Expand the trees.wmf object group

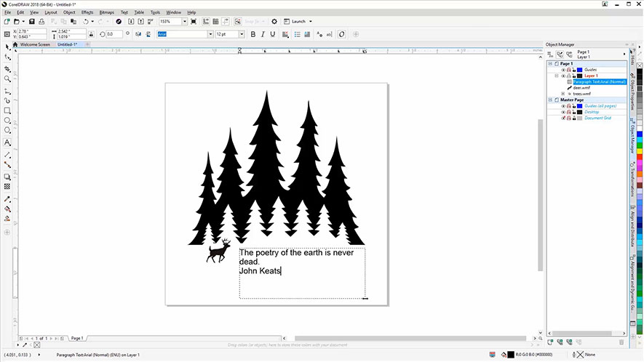coord(564,94)
